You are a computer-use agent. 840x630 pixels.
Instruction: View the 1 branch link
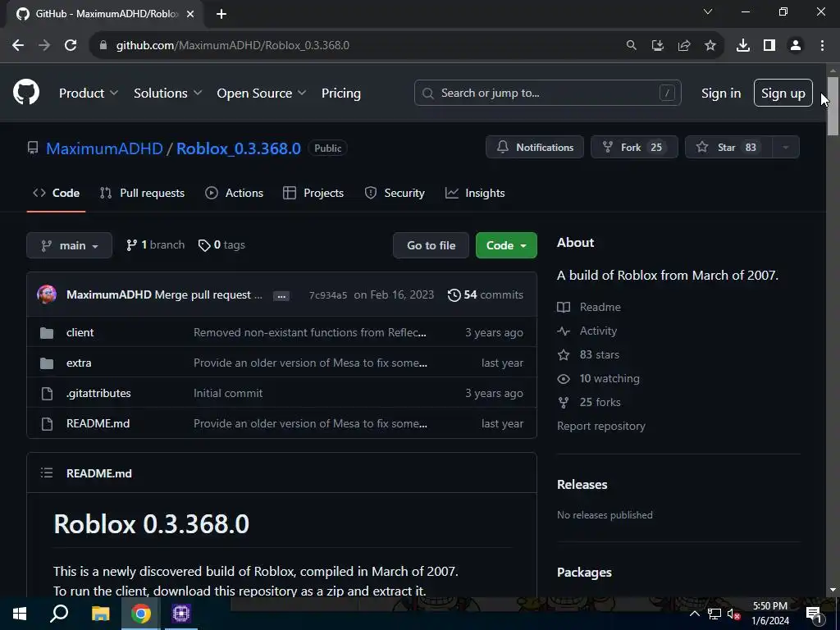point(155,245)
